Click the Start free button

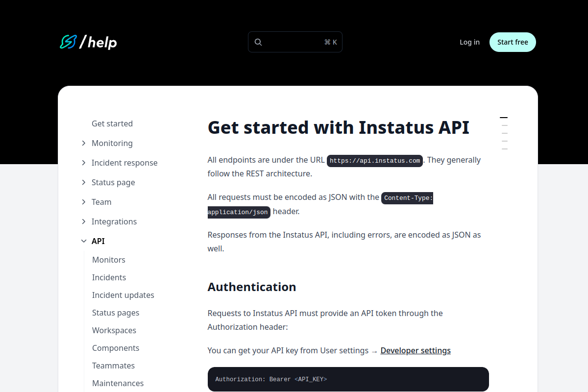[x=513, y=42]
